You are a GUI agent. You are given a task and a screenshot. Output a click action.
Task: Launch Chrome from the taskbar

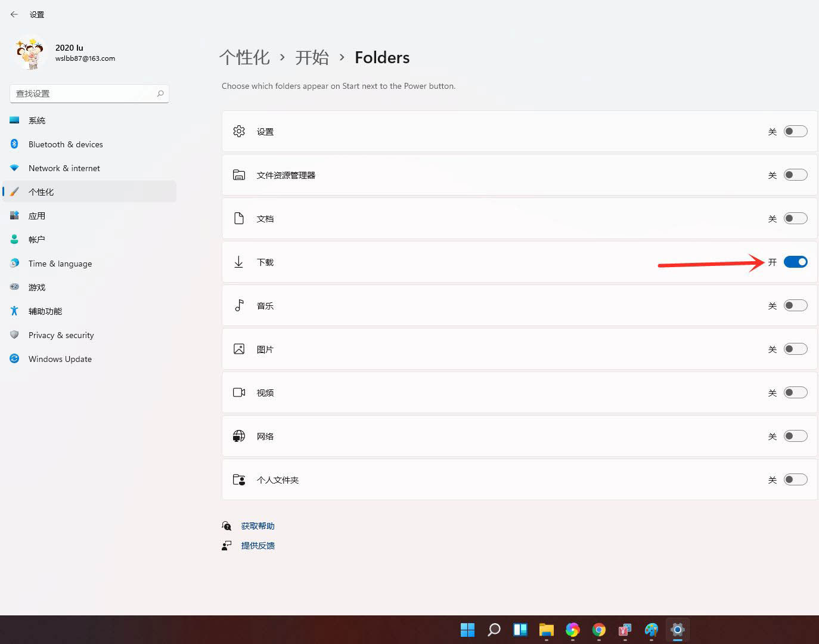pyautogui.click(x=599, y=630)
